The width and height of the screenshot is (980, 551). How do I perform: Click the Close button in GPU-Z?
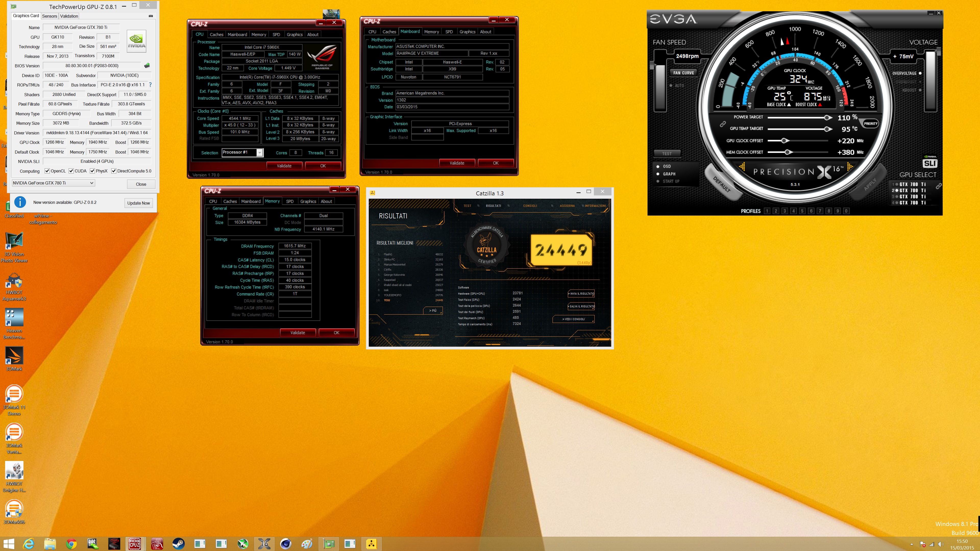pos(141,184)
